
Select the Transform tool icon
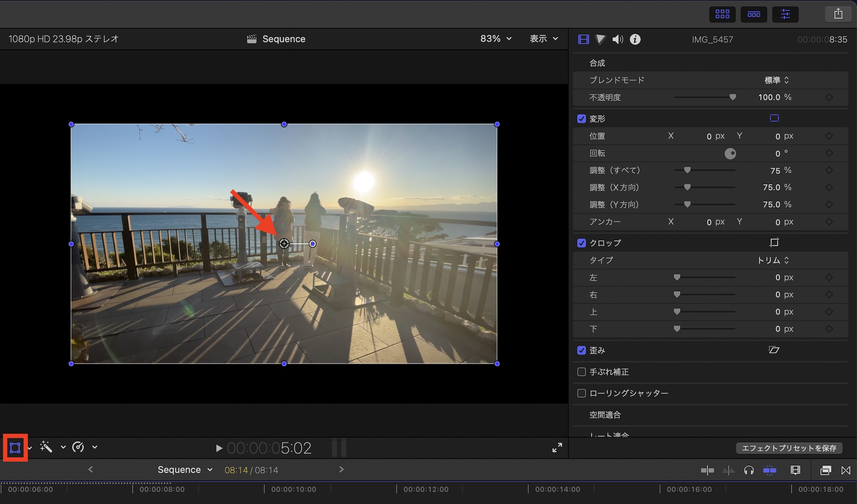click(15, 447)
